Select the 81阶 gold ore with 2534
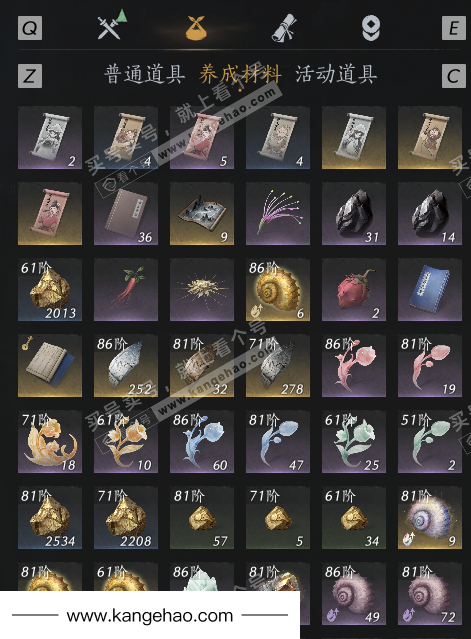471x639 pixels. click(50, 518)
